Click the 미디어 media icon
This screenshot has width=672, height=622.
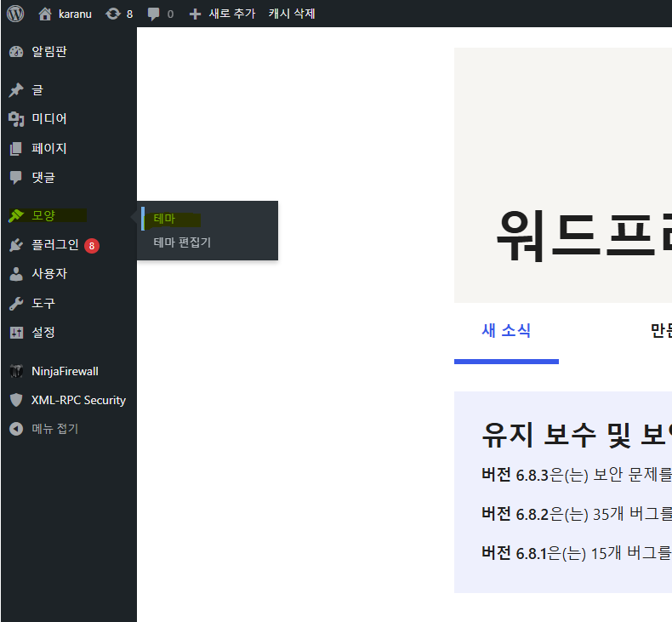tap(16, 119)
